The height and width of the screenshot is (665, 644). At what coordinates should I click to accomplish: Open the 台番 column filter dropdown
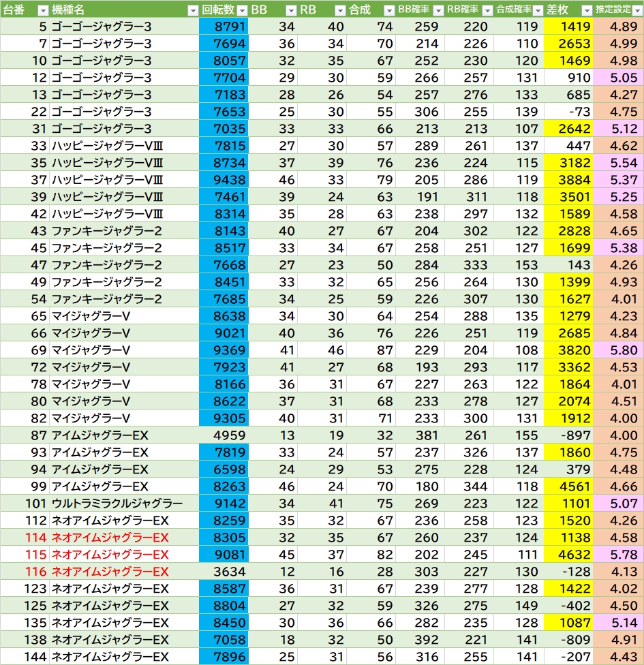[x=42, y=10]
